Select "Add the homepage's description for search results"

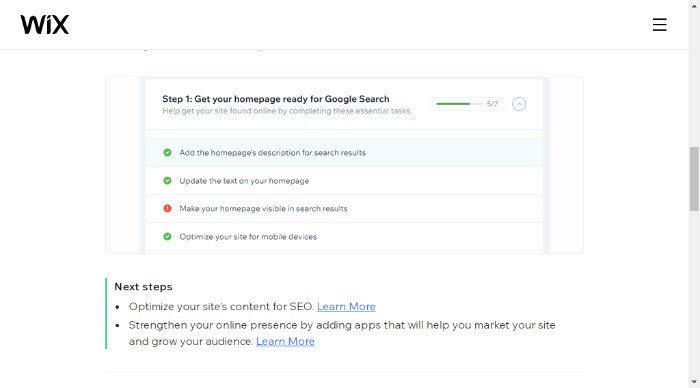coord(344,153)
